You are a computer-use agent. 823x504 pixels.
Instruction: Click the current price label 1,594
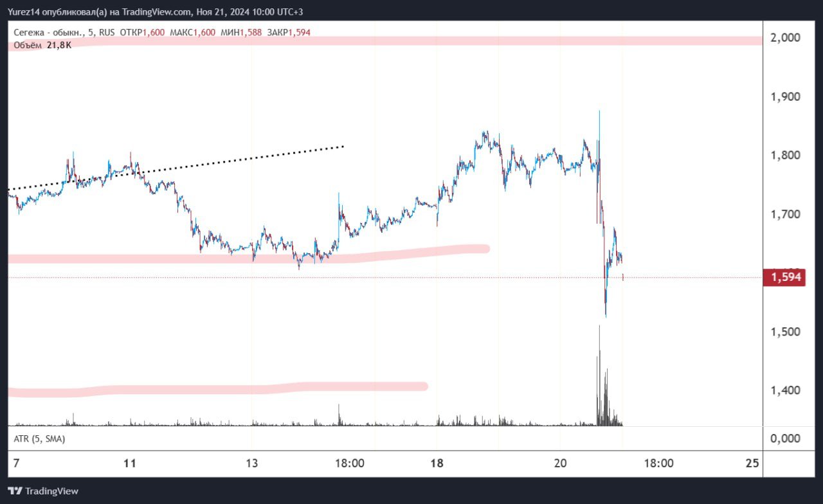point(784,278)
